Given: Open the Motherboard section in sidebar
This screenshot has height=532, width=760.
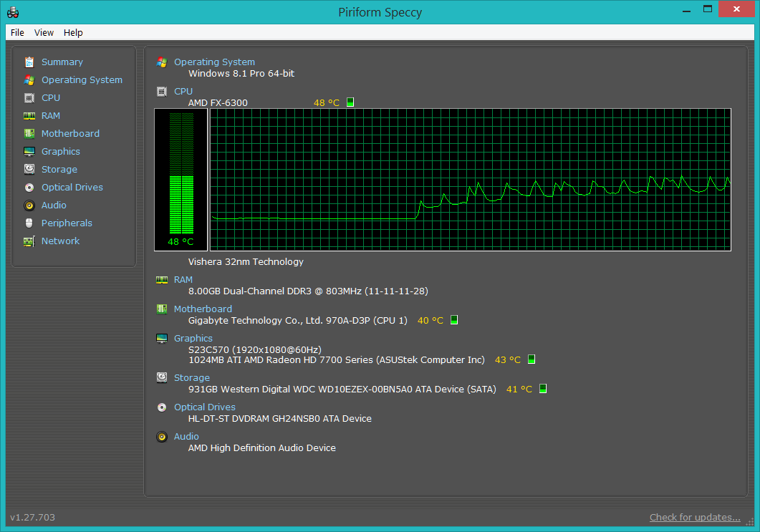Looking at the screenshot, I should click(x=70, y=134).
